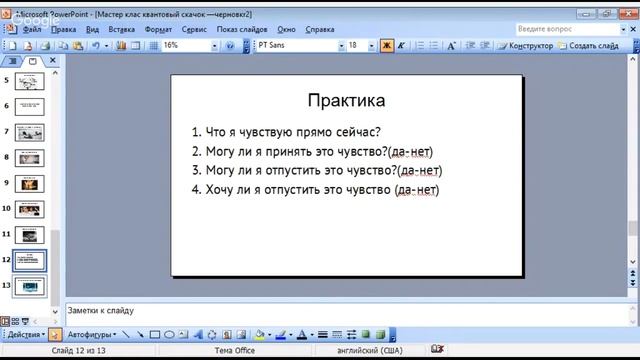Image resolution: width=640 pixels, height=360 pixels.
Task: Open the Автофигуры dropdown
Action: pyautogui.click(x=91, y=335)
